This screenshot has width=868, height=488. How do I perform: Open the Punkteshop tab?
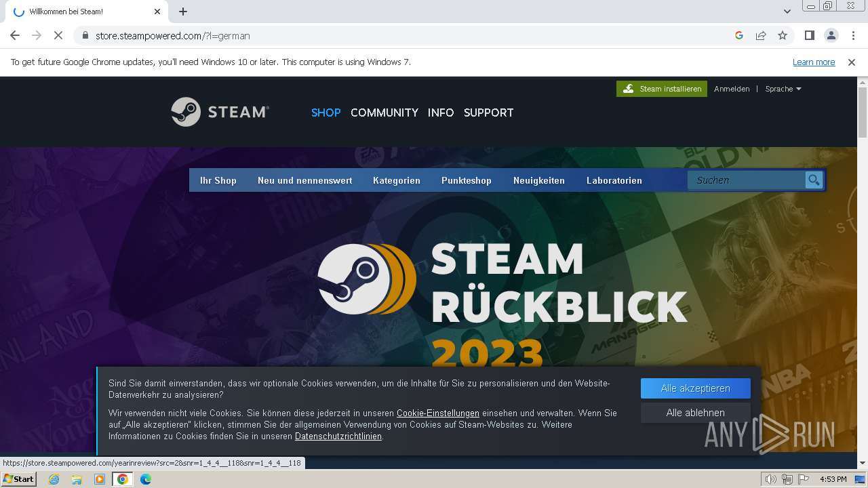[x=467, y=180]
